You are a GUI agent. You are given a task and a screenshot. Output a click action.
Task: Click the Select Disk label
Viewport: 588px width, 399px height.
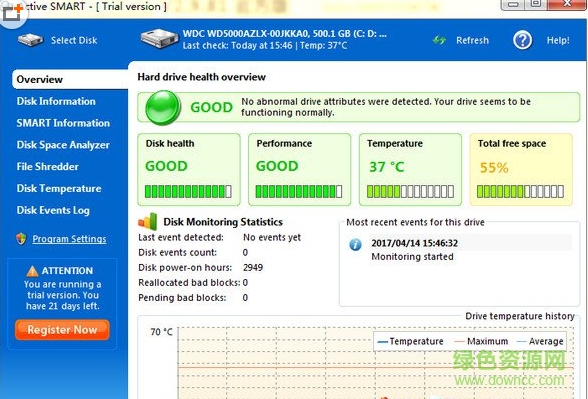pyautogui.click(x=74, y=40)
